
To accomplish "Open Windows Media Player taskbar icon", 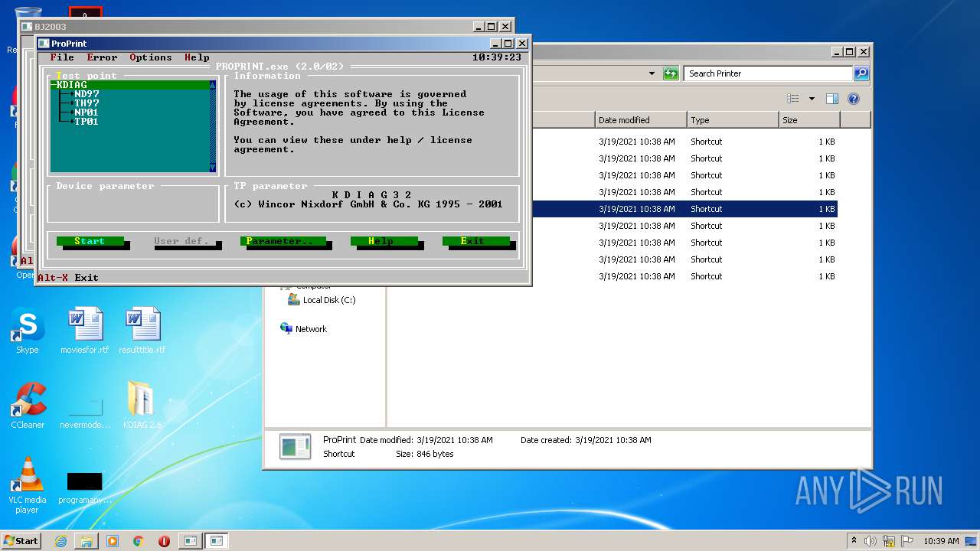I will pyautogui.click(x=113, y=541).
